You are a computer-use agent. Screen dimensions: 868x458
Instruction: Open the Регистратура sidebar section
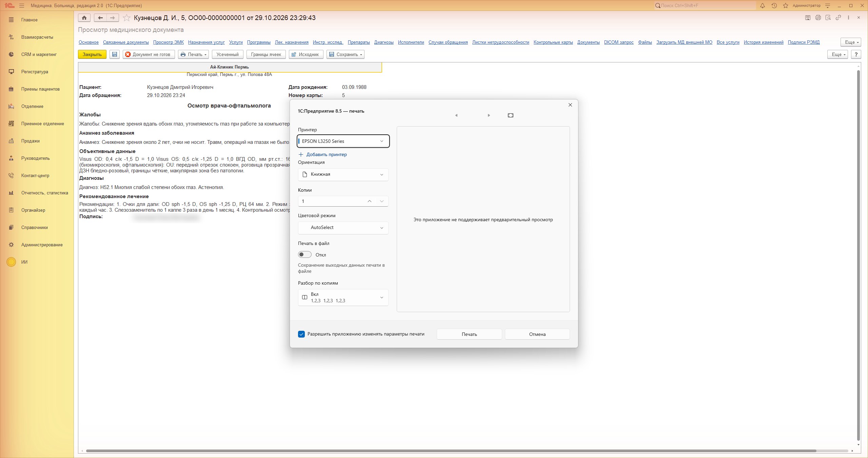click(37, 72)
